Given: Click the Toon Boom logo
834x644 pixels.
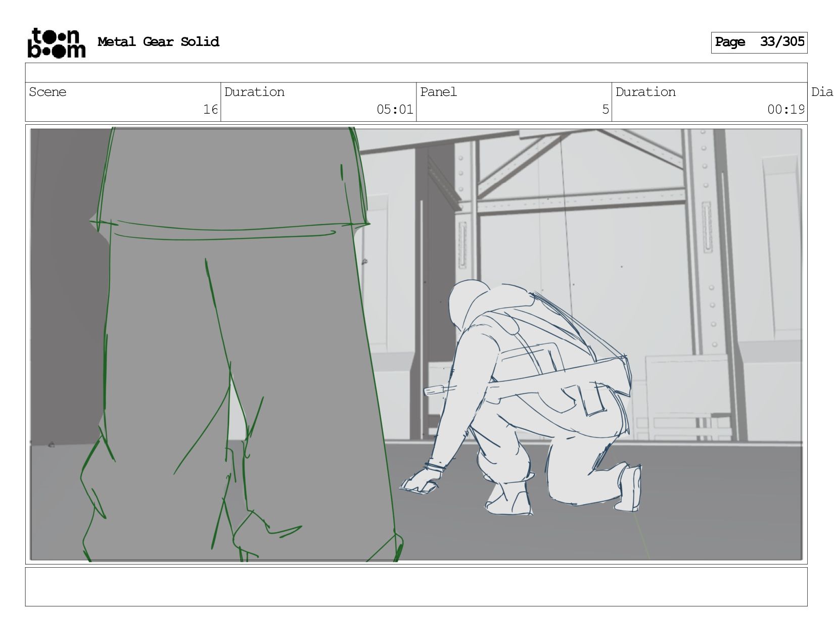Looking at the screenshot, I should (x=56, y=43).
